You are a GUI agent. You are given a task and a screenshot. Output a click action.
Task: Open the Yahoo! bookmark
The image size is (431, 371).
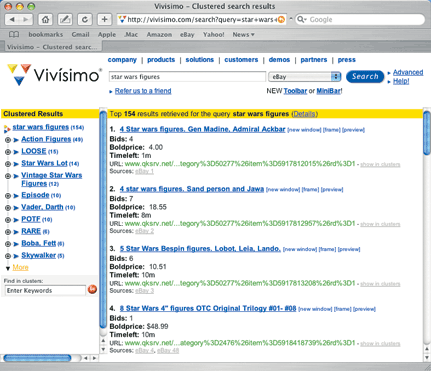tap(214, 34)
